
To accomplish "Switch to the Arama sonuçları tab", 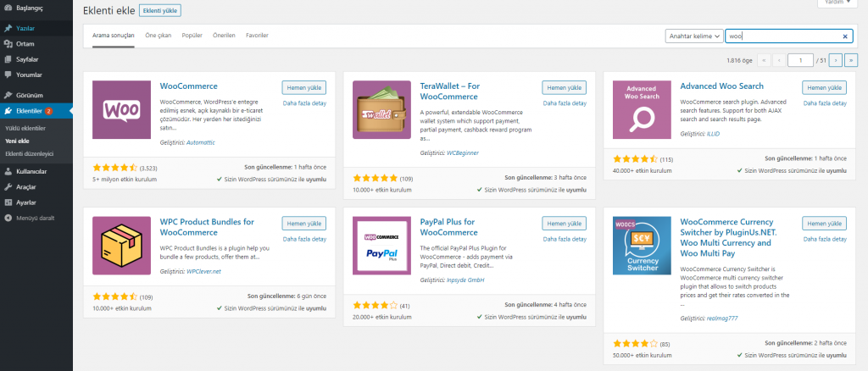I will [113, 36].
